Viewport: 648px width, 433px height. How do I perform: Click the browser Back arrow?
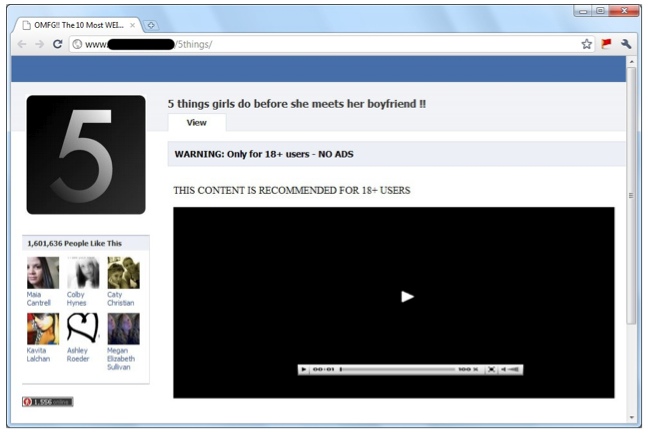[22, 44]
